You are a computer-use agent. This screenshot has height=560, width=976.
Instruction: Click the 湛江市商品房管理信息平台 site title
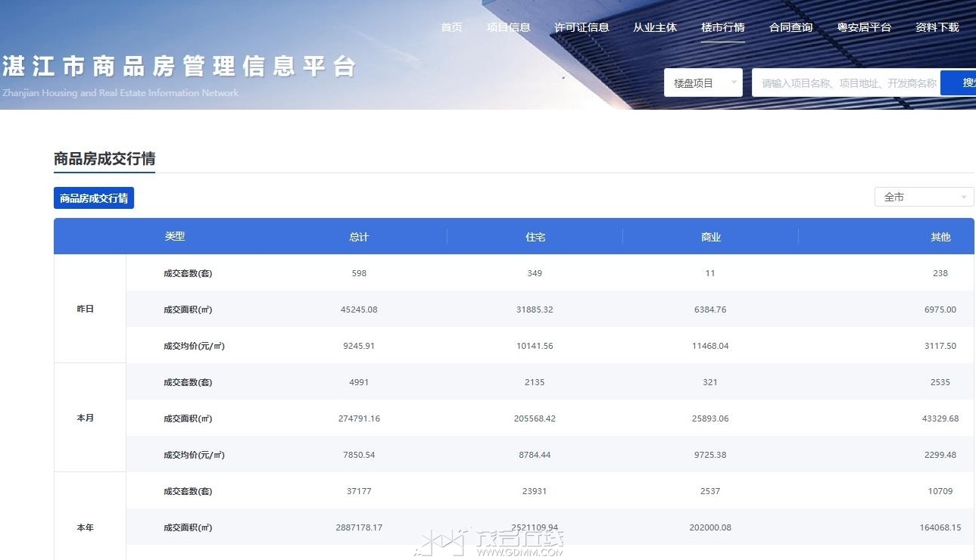(179, 67)
